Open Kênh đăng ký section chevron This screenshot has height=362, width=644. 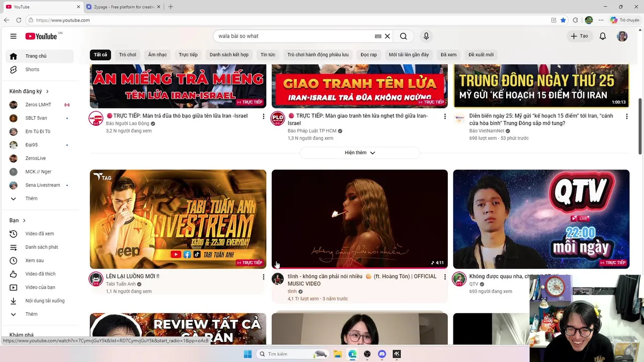coord(47,92)
